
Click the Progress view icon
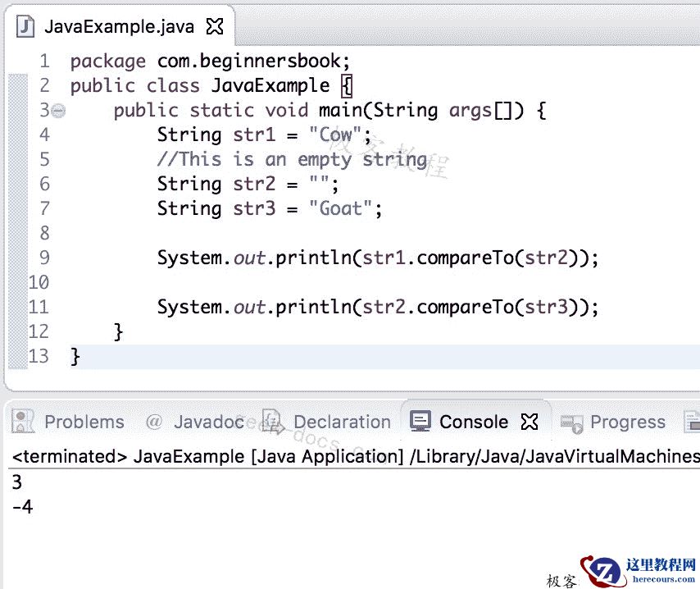click(x=573, y=422)
